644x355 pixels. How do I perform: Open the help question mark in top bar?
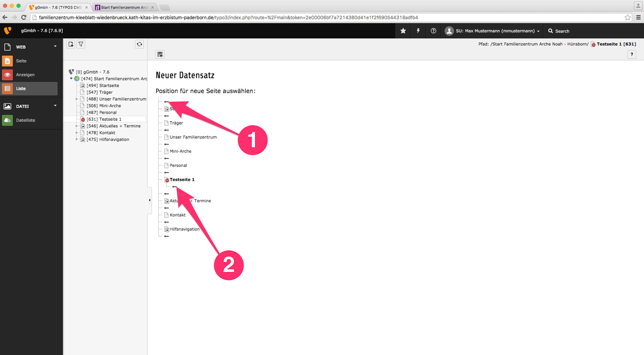click(433, 31)
